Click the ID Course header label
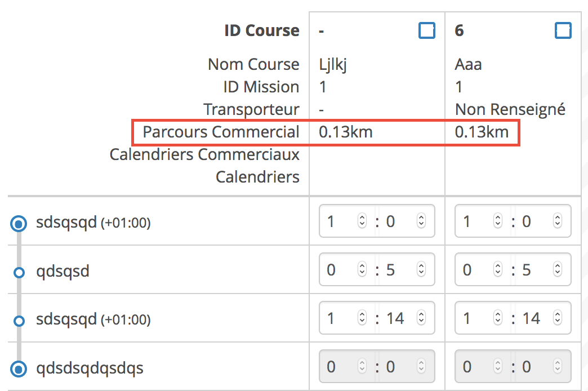The width and height of the screenshot is (588, 391). (261, 30)
